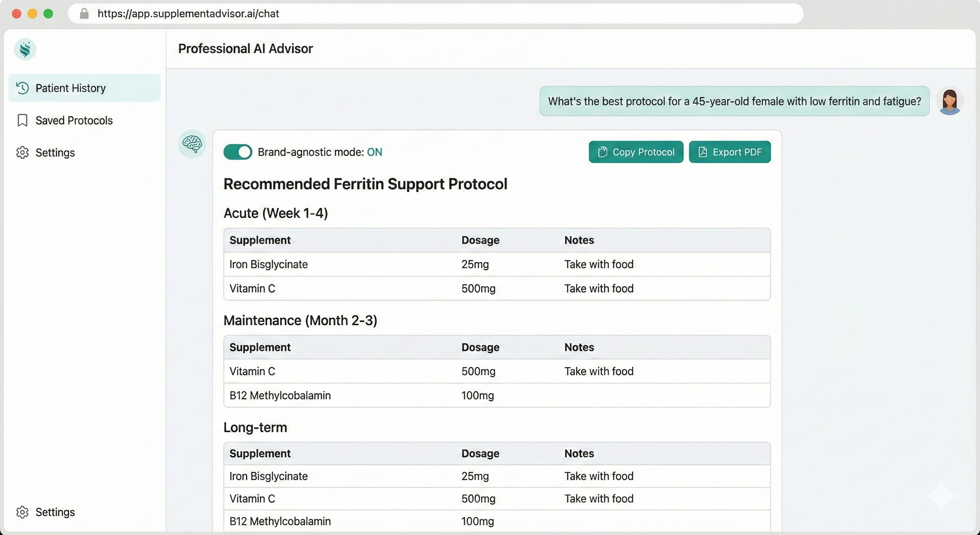Click the gear icon beside Settings in sidebar
Screen dimensions: 980x535
coord(22,152)
